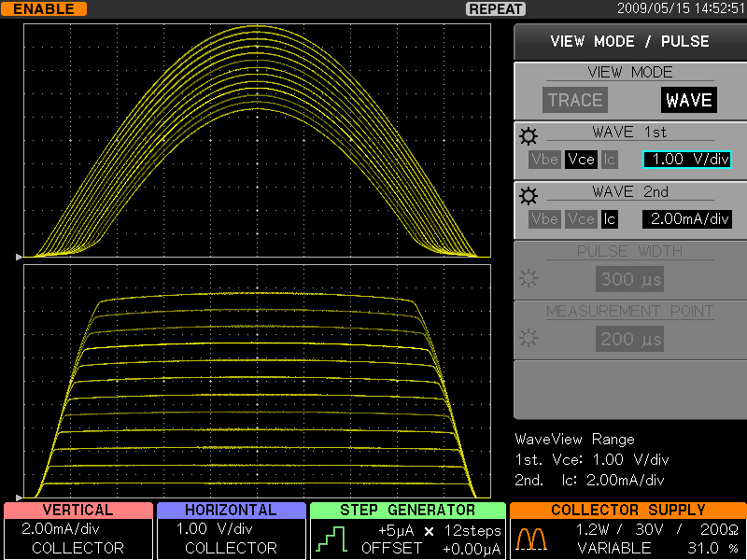
Task: Click the 12steps count value
Action: pos(472,530)
